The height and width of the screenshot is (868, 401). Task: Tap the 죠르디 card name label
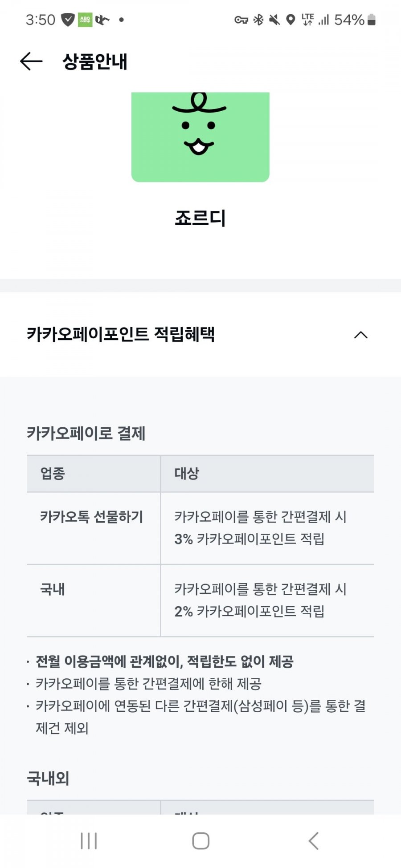coord(200,218)
